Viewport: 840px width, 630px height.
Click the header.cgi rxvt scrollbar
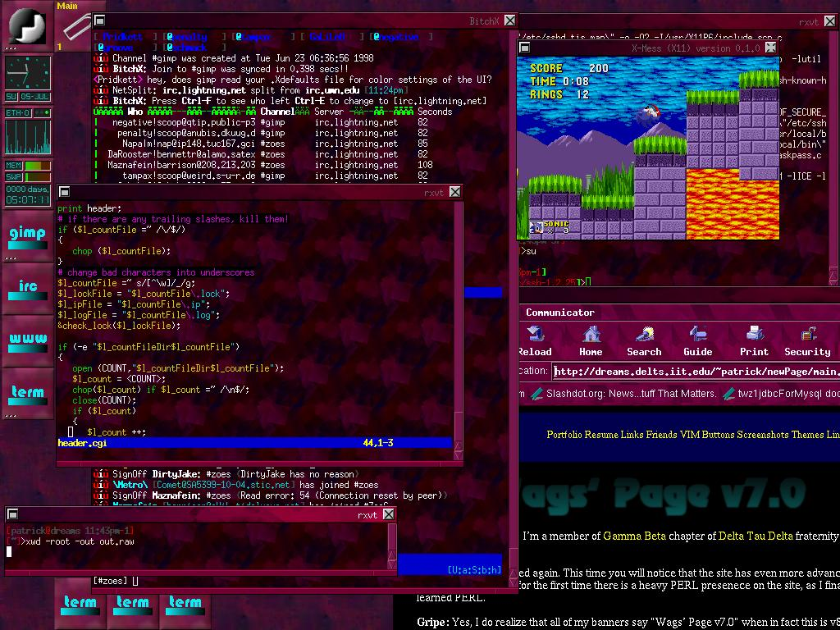tap(458, 330)
